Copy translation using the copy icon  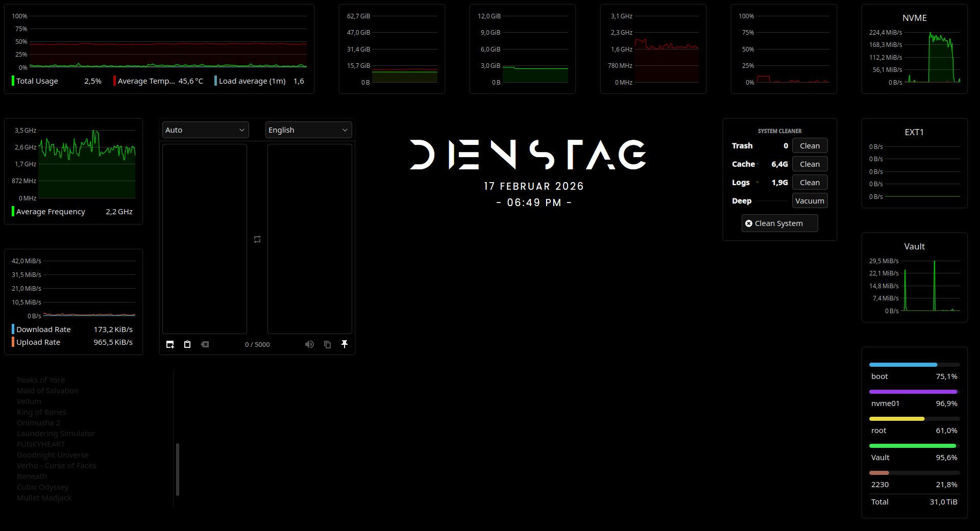tap(327, 344)
